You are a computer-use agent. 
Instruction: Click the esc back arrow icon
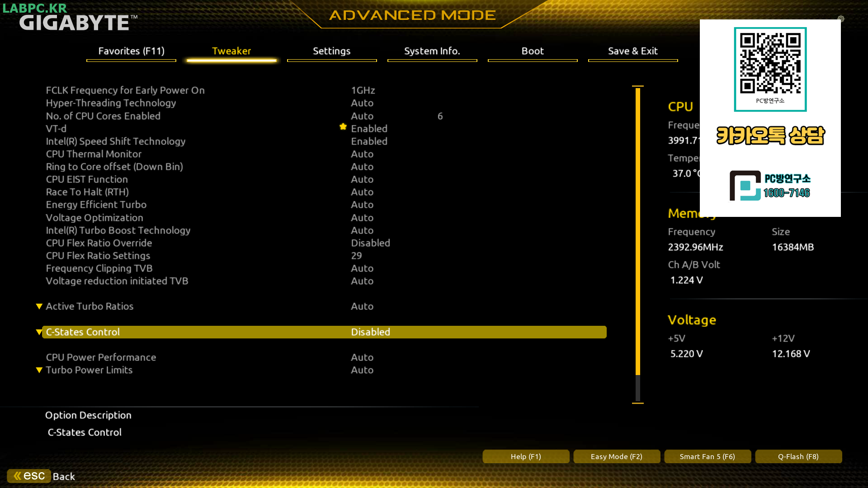click(x=17, y=476)
